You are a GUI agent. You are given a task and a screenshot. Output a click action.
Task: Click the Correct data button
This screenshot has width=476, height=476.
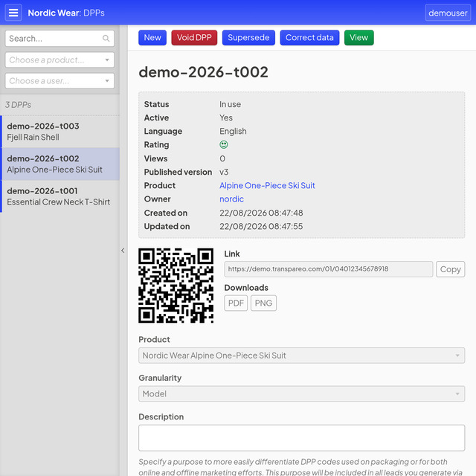(309, 38)
